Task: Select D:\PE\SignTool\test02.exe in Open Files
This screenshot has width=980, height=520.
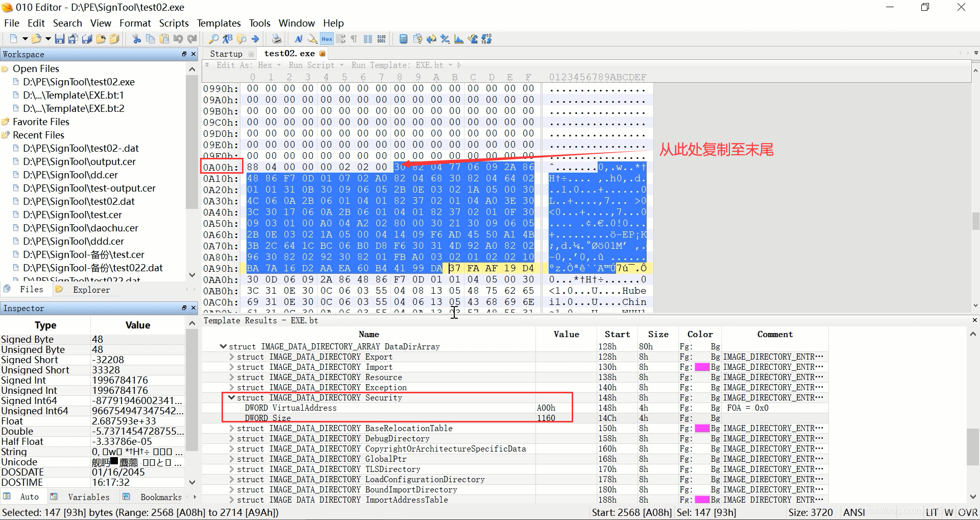Action: click(x=79, y=82)
